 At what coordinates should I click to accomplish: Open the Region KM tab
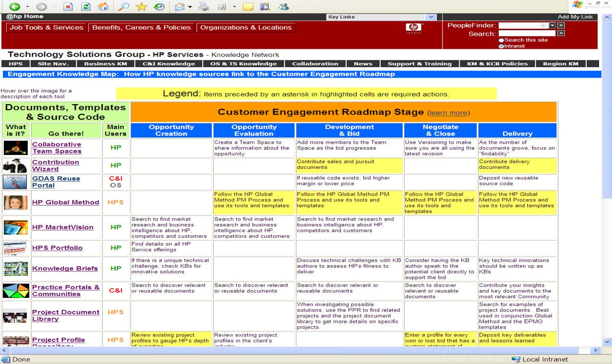pyautogui.click(x=561, y=64)
